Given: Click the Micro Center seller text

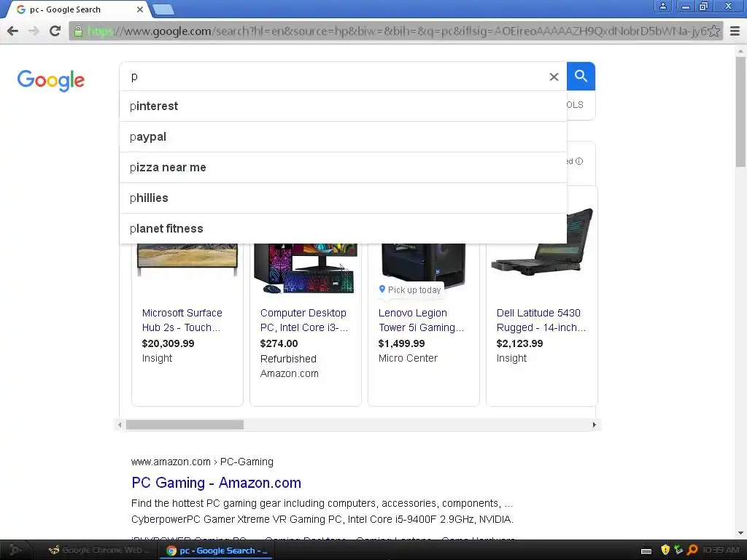Looking at the screenshot, I should point(408,358).
